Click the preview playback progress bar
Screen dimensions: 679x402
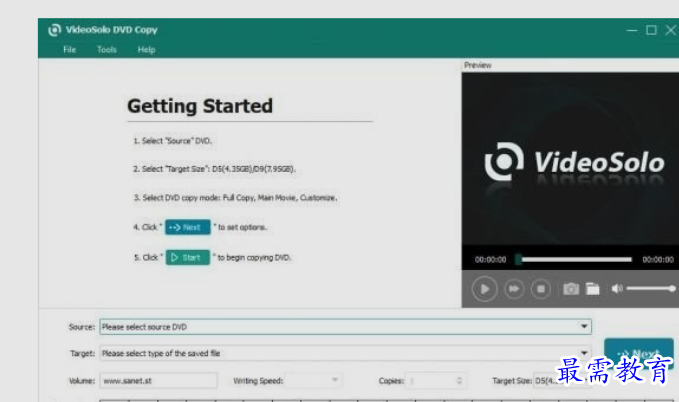(x=575, y=259)
